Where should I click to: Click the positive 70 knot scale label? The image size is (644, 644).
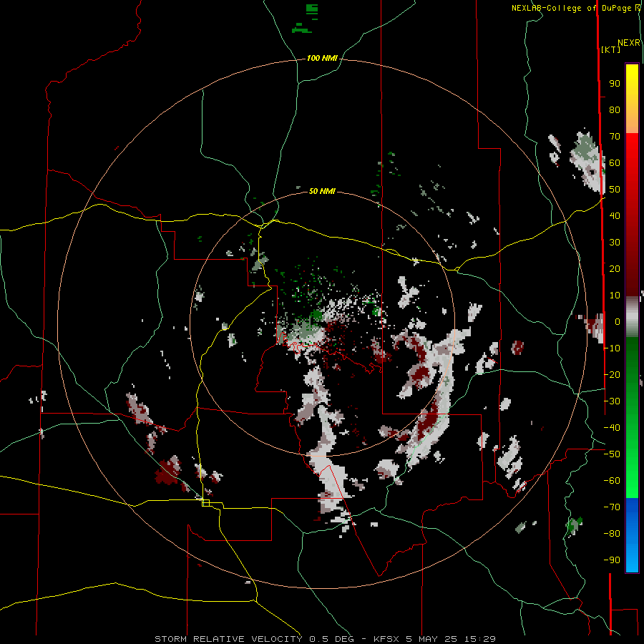[615, 137]
